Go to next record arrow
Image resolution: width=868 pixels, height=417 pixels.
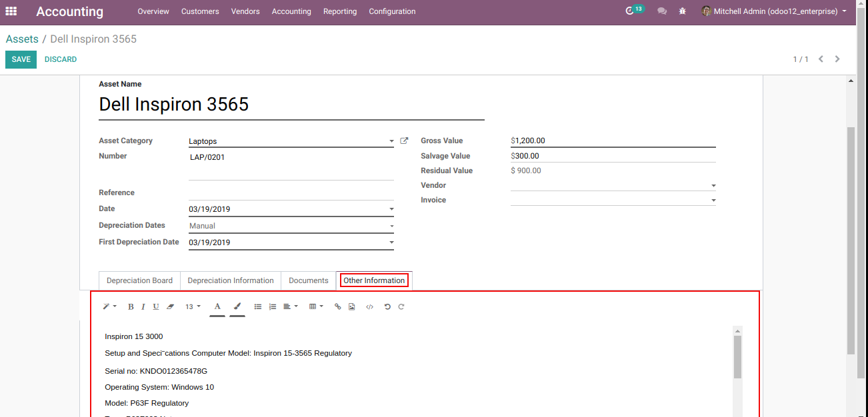pyautogui.click(x=837, y=59)
